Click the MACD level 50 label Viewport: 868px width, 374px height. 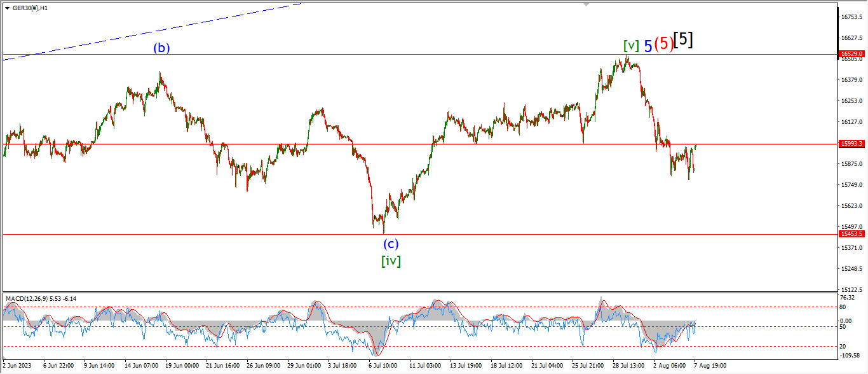click(x=843, y=327)
